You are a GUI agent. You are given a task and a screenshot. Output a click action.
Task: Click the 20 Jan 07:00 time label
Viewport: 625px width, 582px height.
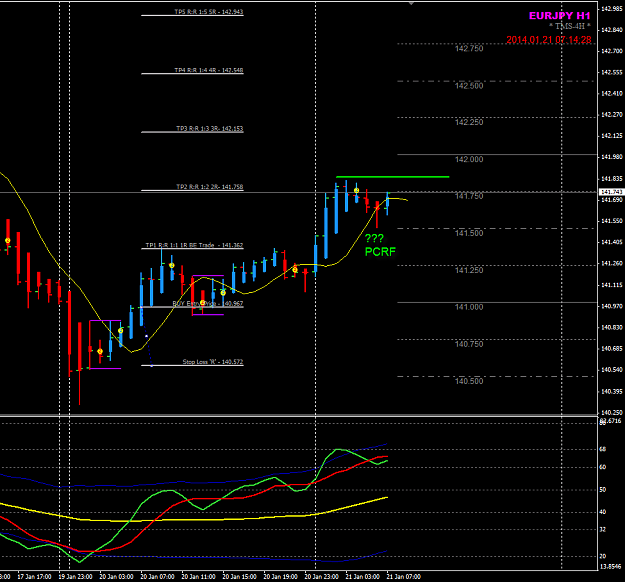click(x=157, y=577)
